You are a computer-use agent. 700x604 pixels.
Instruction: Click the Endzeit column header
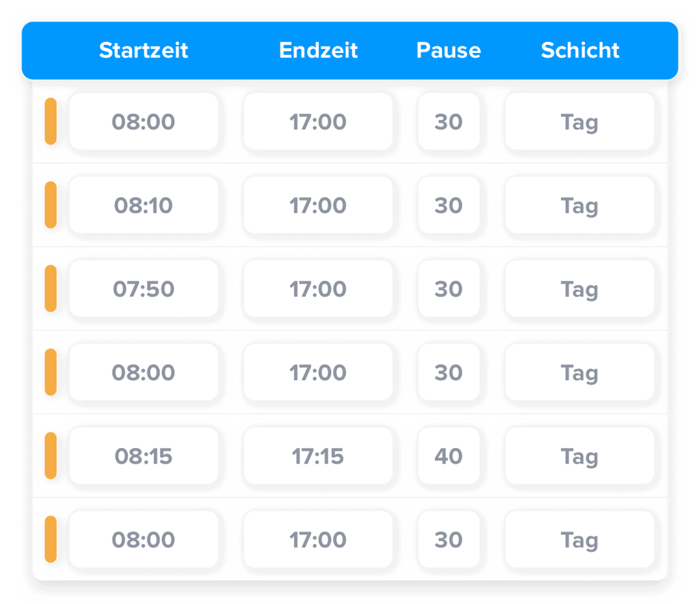(318, 50)
